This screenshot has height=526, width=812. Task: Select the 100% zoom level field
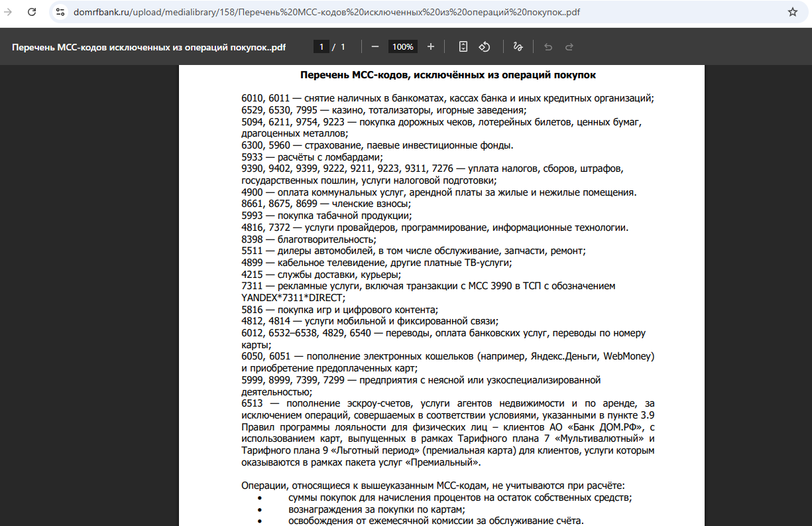[402, 46]
